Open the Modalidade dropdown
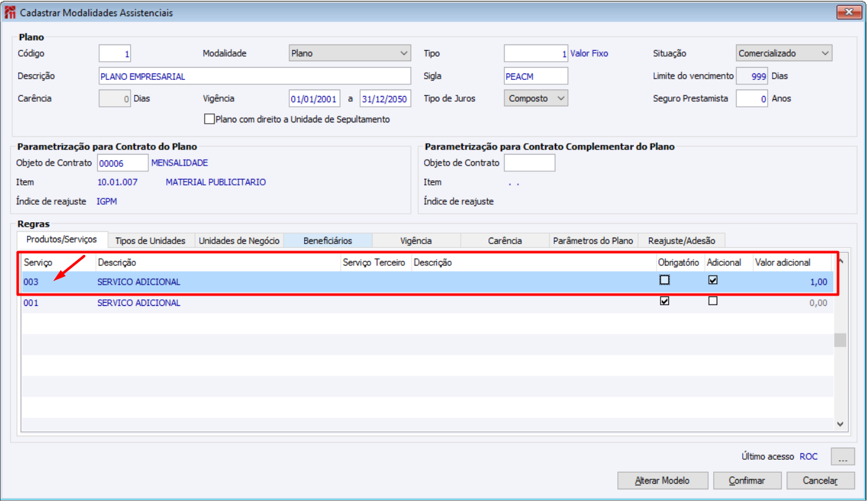The height and width of the screenshot is (501, 868). [x=349, y=53]
